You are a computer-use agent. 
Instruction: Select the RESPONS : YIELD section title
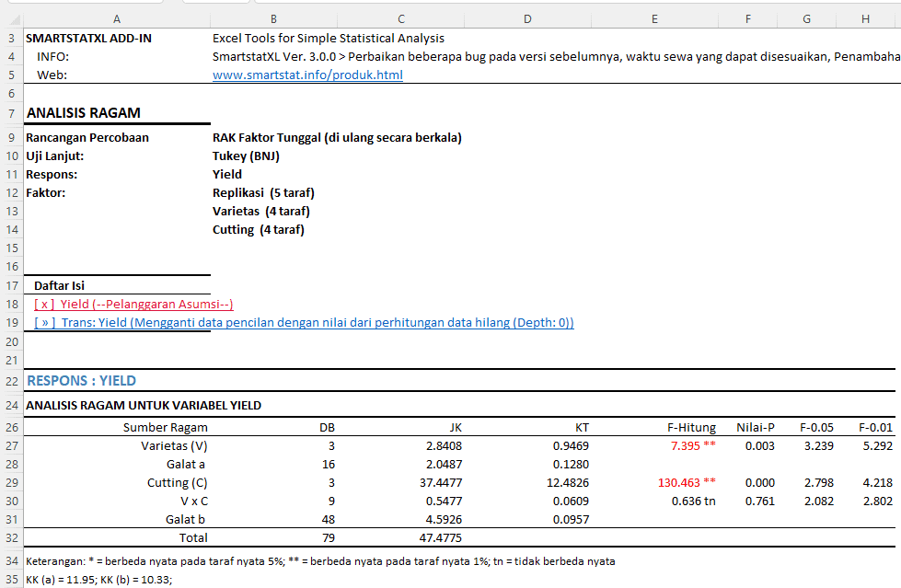(82, 381)
